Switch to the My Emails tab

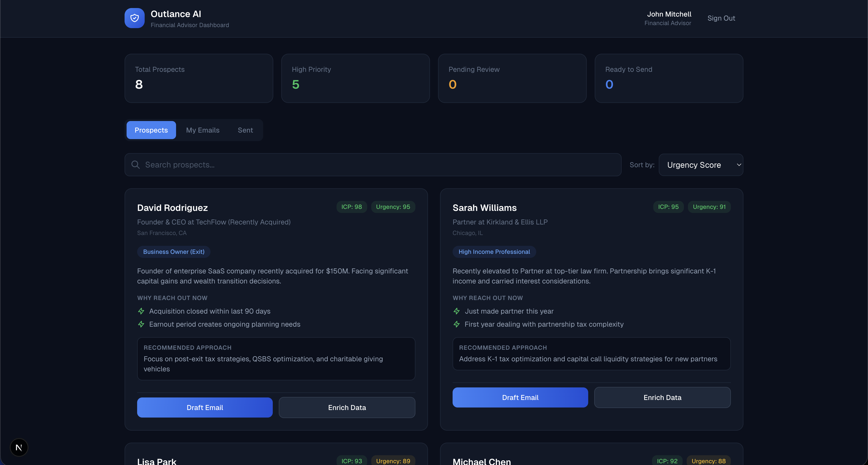[202, 130]
